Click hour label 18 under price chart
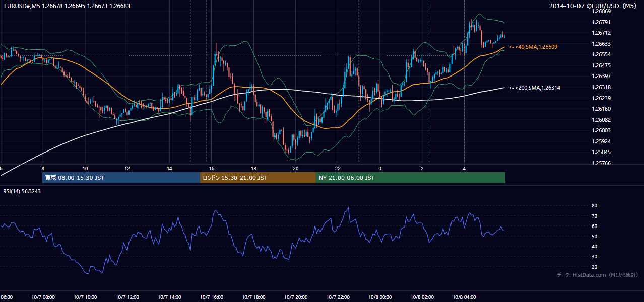 coord(253,168)
